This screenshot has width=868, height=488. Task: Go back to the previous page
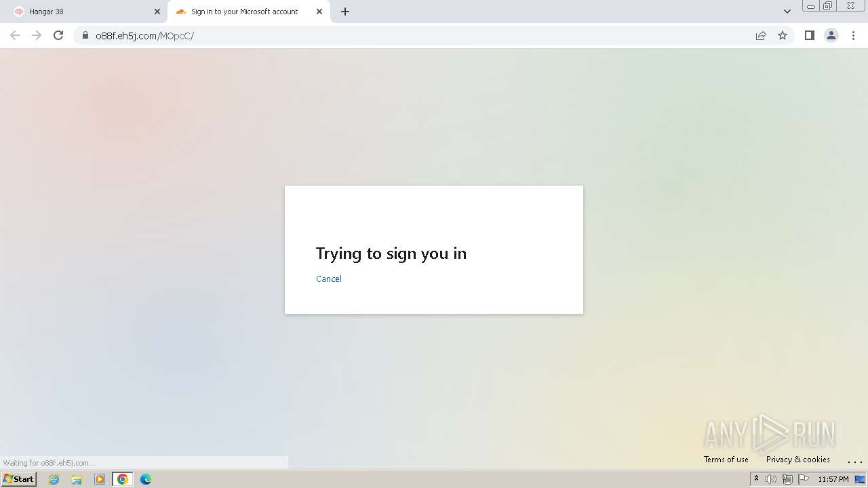[15, 35]
